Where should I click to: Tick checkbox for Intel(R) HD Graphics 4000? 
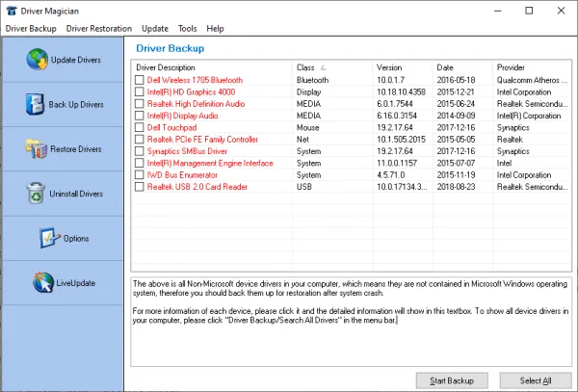140,91
